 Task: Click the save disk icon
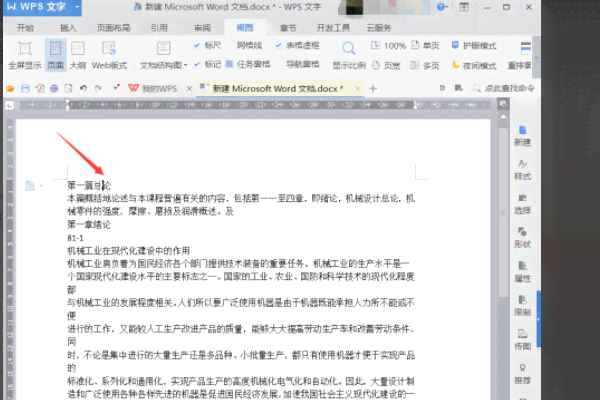(25, 89)
